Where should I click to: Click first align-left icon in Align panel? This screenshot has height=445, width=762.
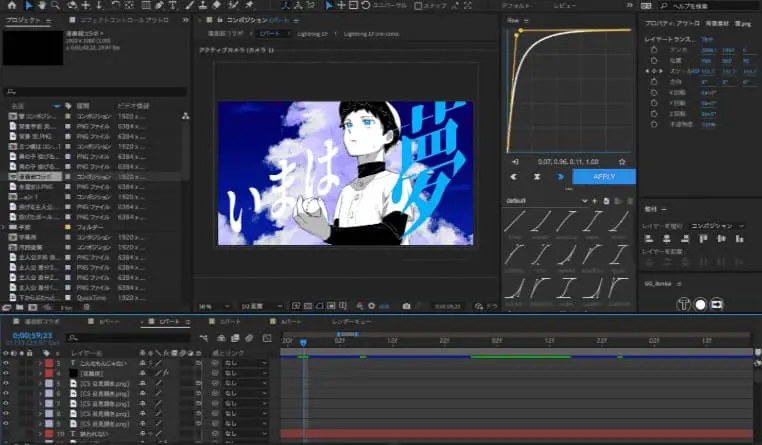tap(649, 239)
